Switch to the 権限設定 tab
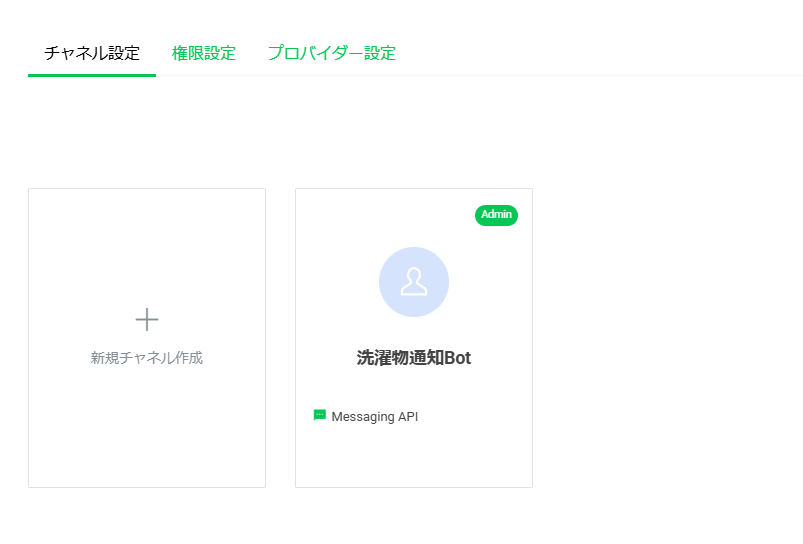The width and height of the screenshot is (803, 544). [x=204, y=53]
